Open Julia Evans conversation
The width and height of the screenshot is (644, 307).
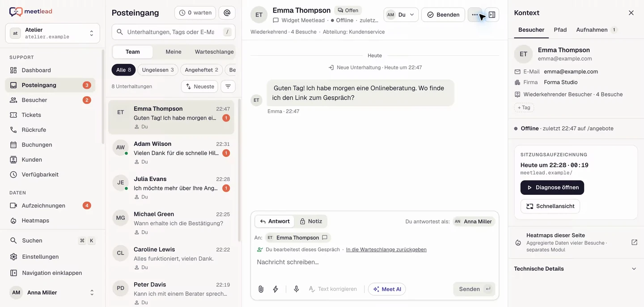click(x=171, y=188)
